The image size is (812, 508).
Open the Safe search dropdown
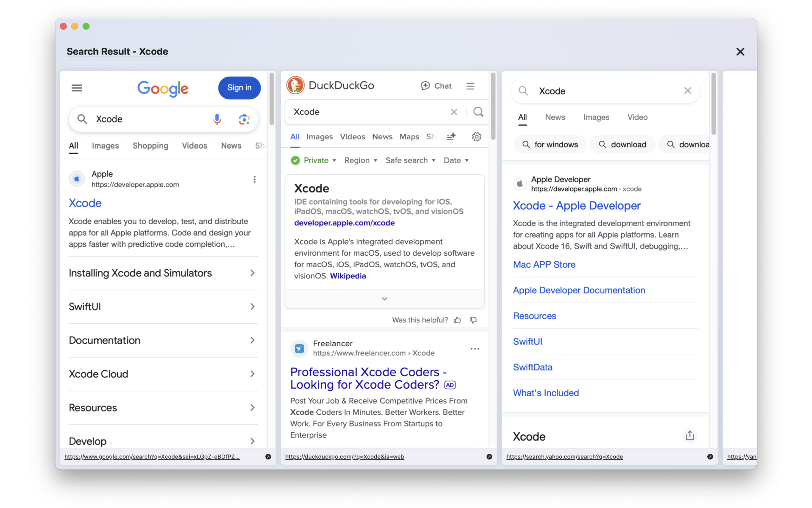(x=410, y=160)
